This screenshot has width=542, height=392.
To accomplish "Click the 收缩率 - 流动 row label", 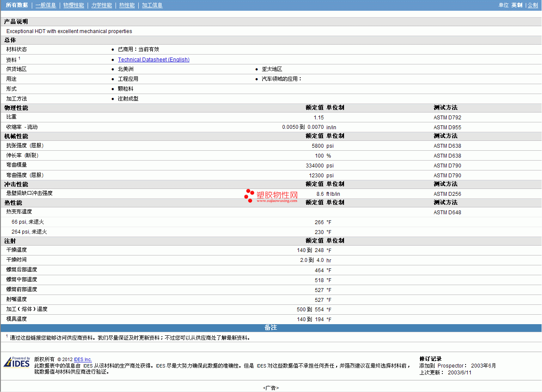I will (x=22, y=127).
